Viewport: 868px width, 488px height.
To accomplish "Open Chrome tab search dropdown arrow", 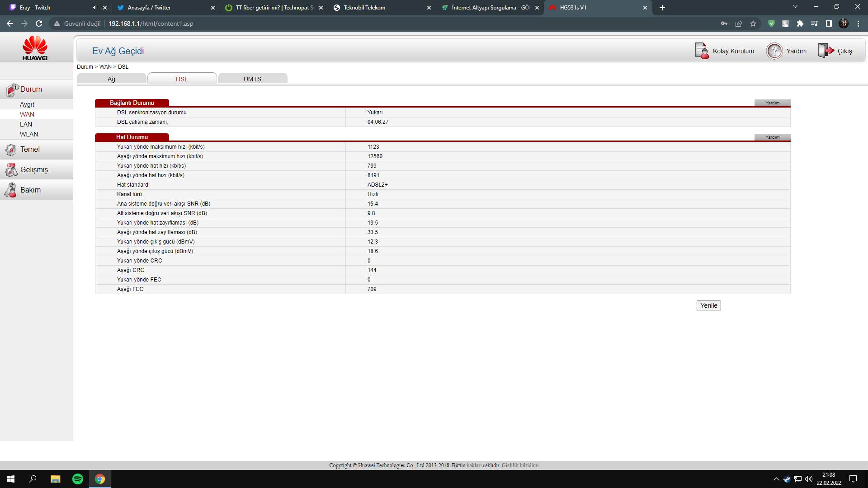I will click(795, 7).
